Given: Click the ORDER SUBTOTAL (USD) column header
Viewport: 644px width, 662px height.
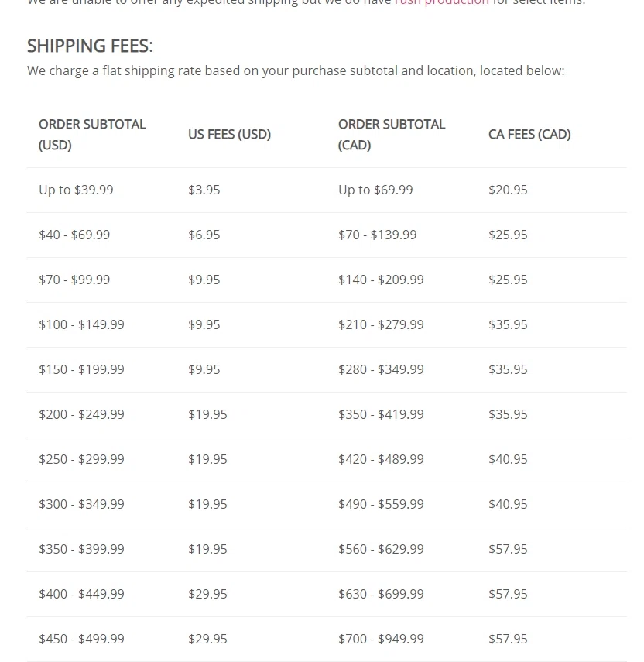Looking at the screenshot, I should point(92,134).
